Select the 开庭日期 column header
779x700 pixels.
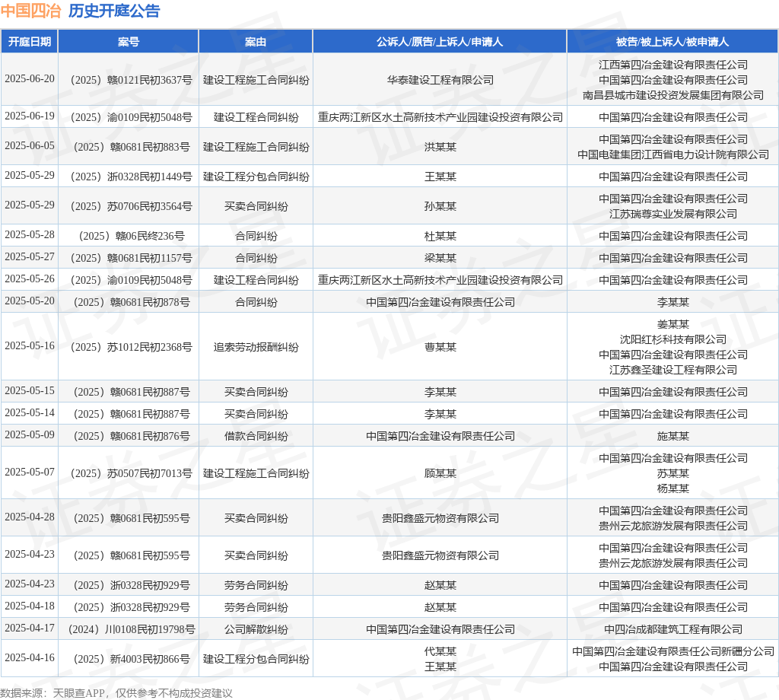coord(30,42)
